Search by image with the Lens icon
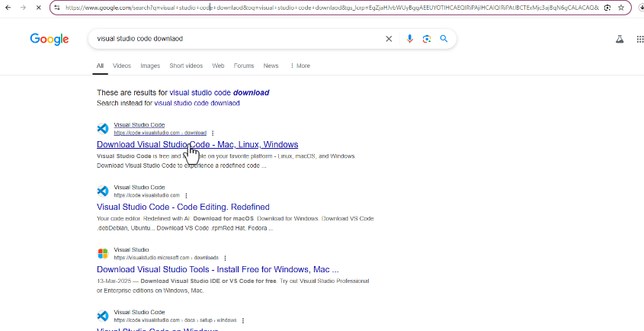Image resolution: width=644 pixels, height=331 pixels. click(x=427, y=39)
